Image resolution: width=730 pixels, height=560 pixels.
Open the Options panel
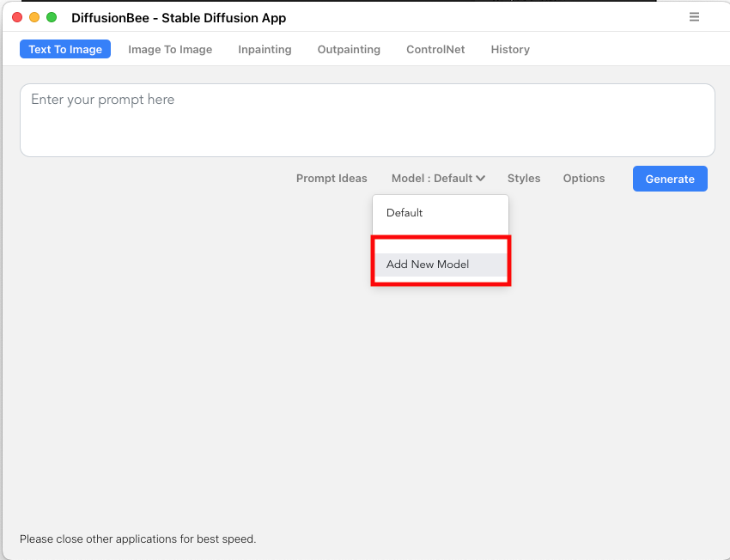click(x=584, y=179)
